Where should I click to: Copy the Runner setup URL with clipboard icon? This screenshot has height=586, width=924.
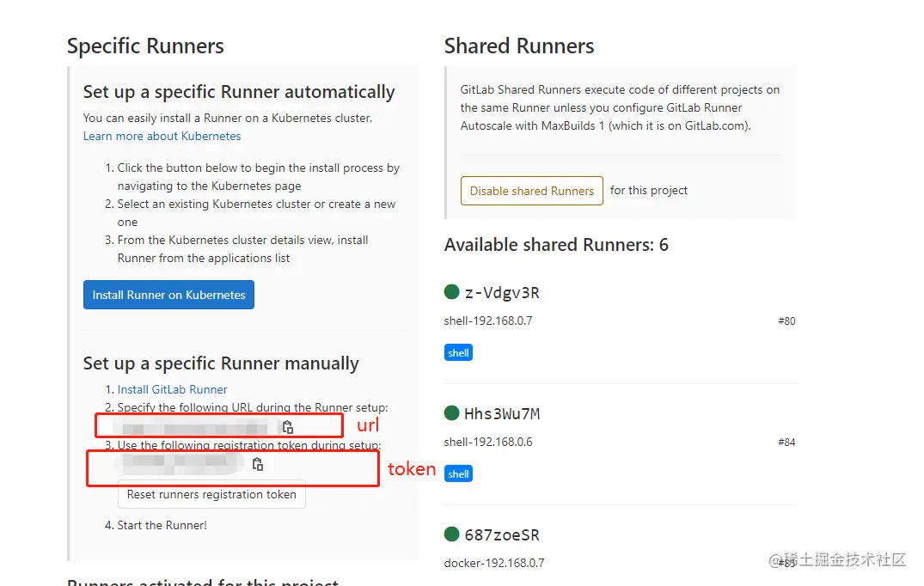coord(288,427)
